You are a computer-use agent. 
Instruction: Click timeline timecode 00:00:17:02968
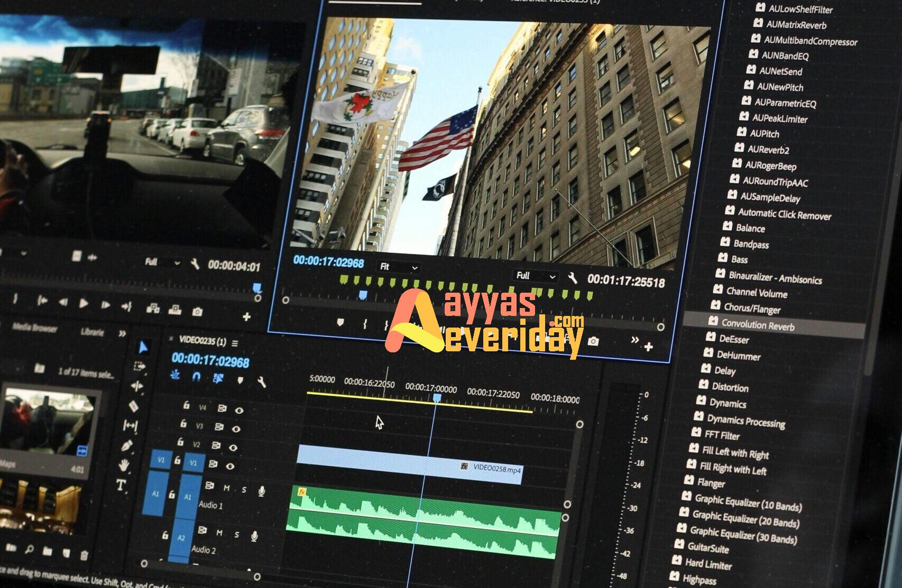(210, 360)
